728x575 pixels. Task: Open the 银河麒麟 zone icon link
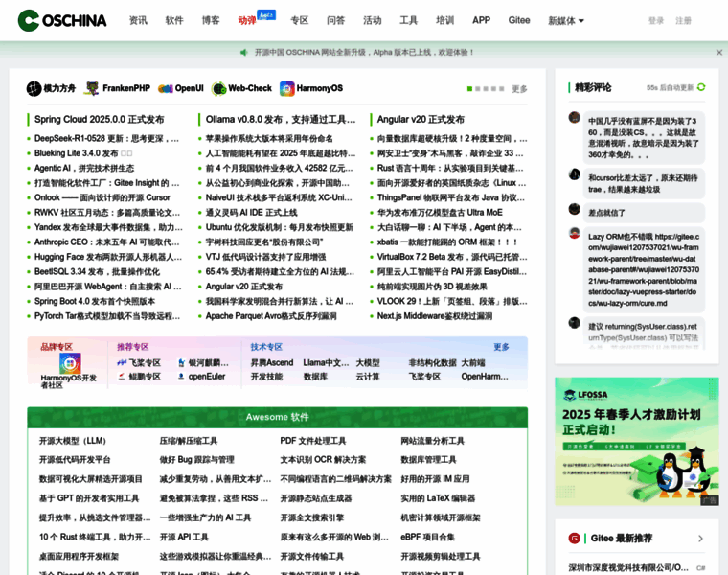click(x=182, y=363)
